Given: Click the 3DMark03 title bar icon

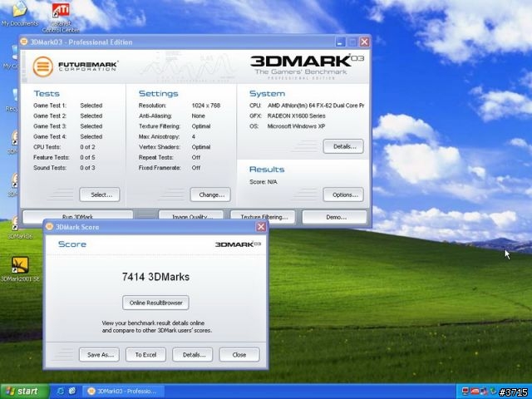Looking at the screenshot, I should tap(24, 42).
